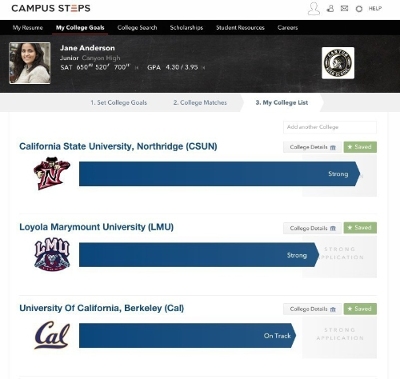Expand the SAT scores arrow
Image resolution: width=400 pixels, height=379 pixels.
click(137, 68)
